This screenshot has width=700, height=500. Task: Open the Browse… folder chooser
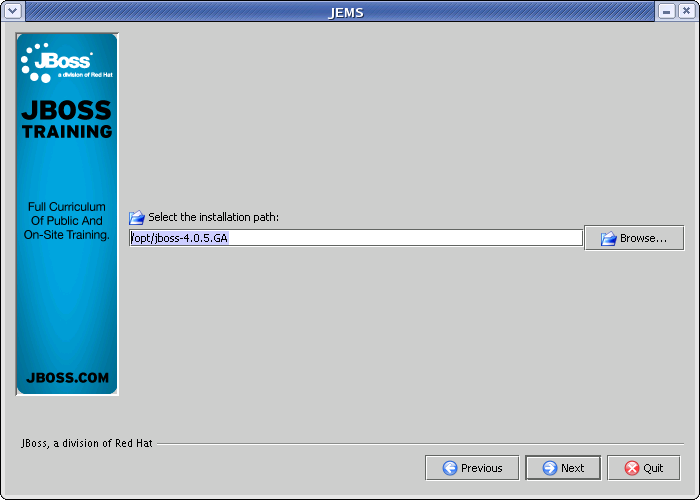point(634,238)
